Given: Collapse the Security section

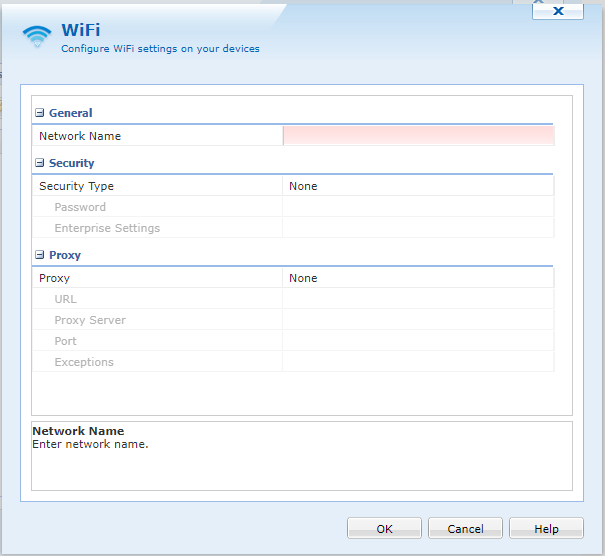Looking at the screenshot, I should 40,163.
